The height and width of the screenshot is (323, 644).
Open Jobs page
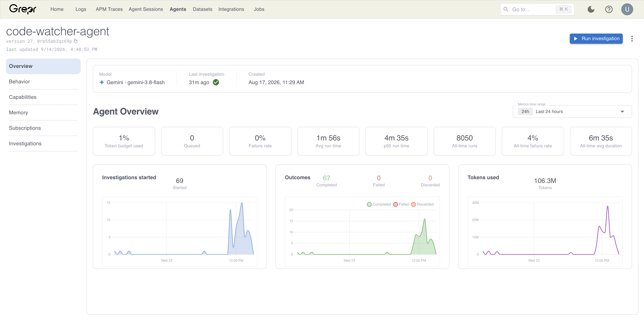(259, 9)
